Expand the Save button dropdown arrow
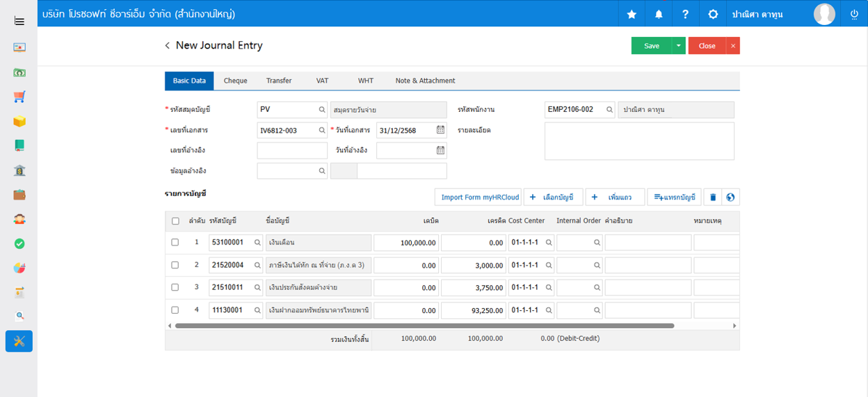This screenshot has width=868, height=397. pyautogui.click(x=678, y=46)
